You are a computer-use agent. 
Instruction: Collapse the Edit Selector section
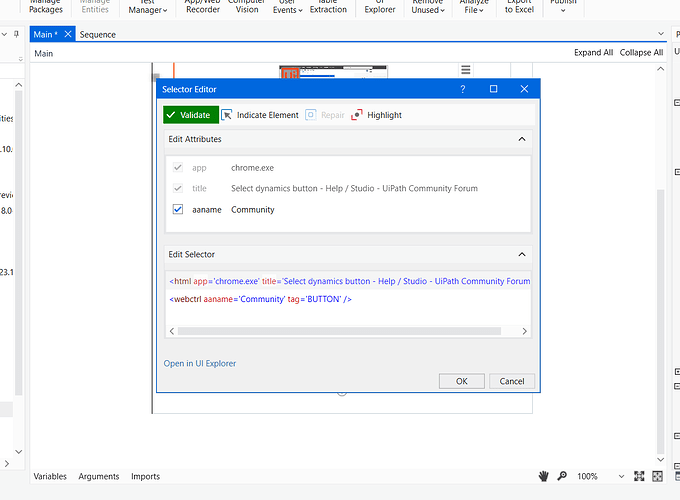point(522,255)
